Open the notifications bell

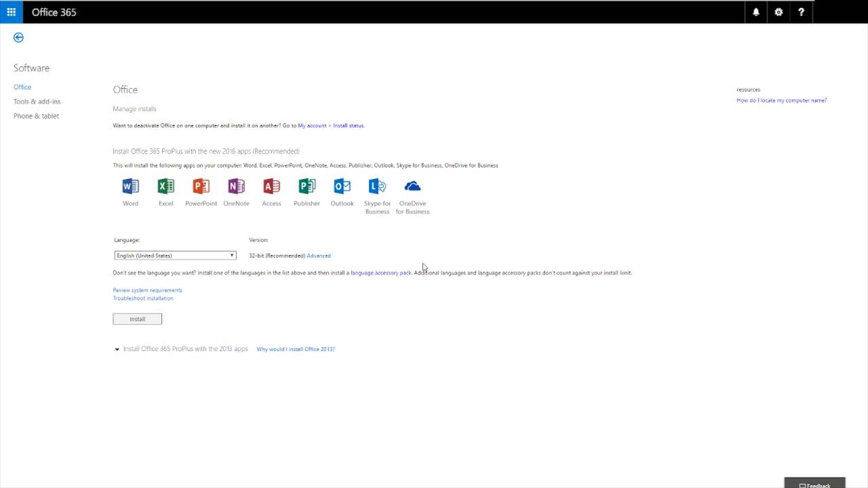756,12
